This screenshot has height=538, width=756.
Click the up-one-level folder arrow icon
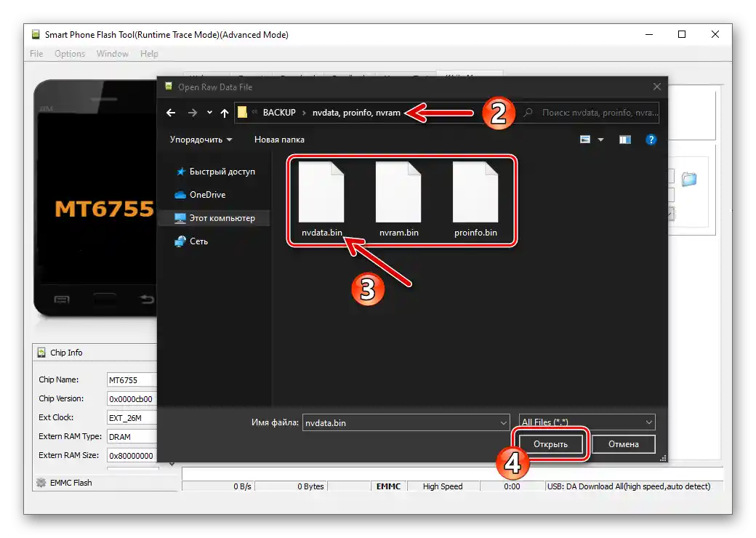click(225, 113)
